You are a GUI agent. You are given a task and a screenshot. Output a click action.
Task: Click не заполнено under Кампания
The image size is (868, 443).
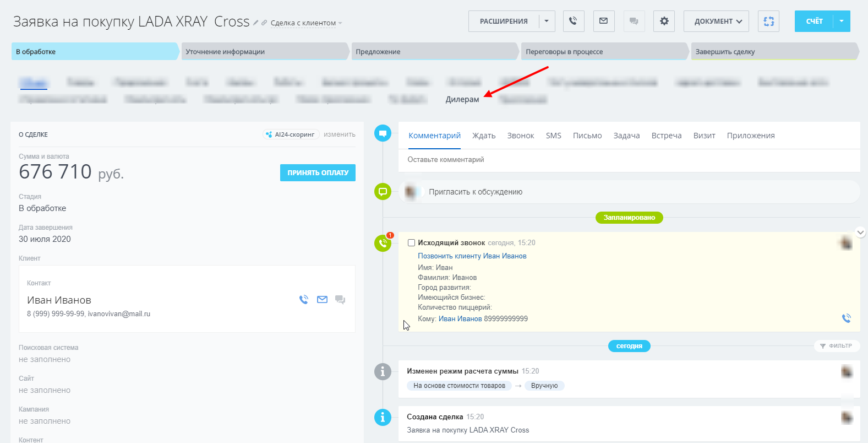pos(45,421)
